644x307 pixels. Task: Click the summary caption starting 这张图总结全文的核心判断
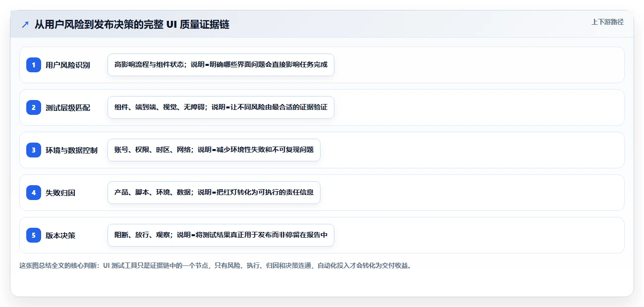point(215,265)
